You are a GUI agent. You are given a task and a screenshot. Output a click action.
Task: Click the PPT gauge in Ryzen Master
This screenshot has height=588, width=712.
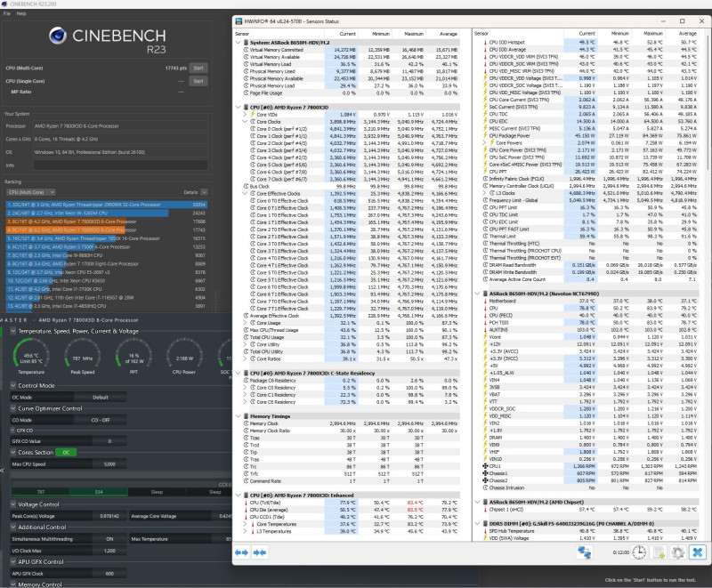tap(133, 358)
